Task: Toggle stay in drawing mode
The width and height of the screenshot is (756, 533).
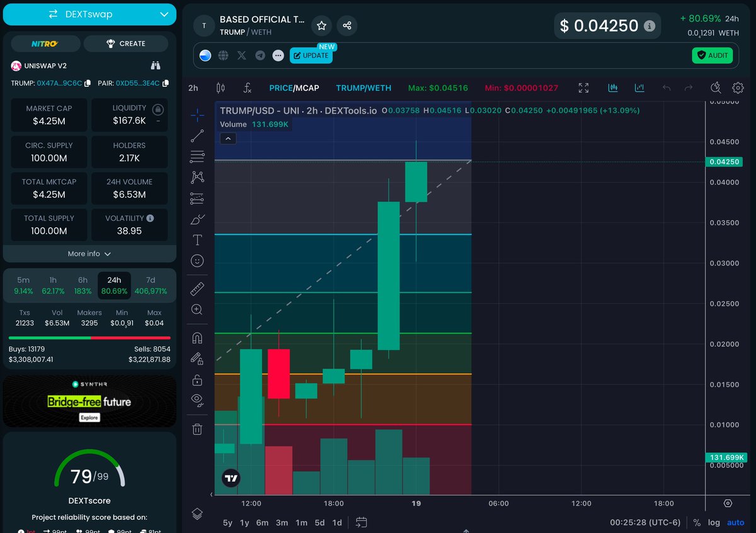Action: click(197, 358)
